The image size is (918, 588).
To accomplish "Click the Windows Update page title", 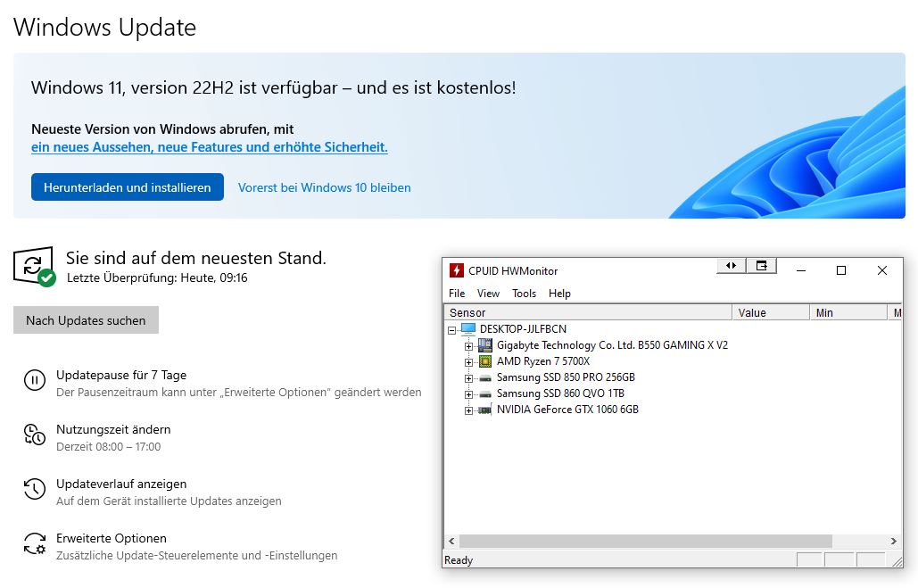I will (x=104, y=28).
